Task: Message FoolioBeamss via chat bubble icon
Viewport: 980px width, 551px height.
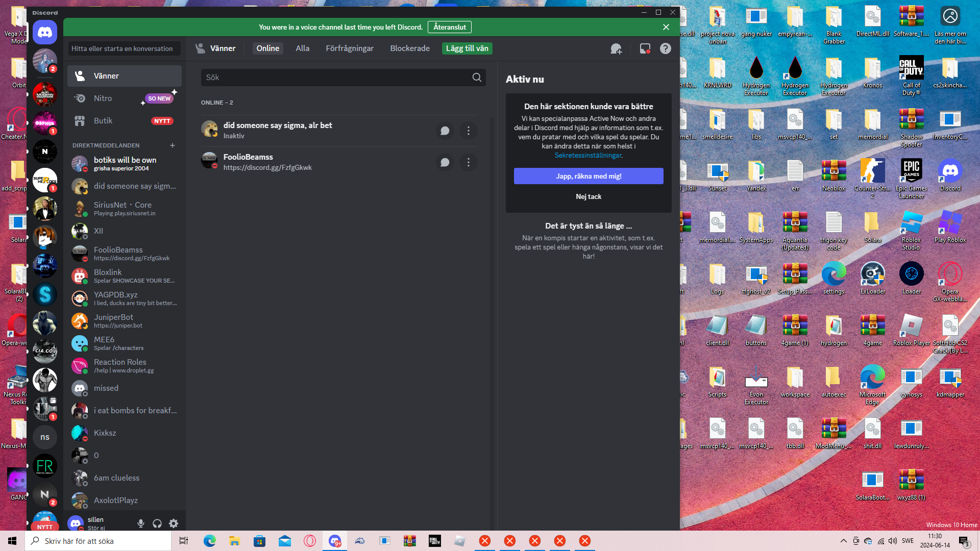Action: (445, 162)
